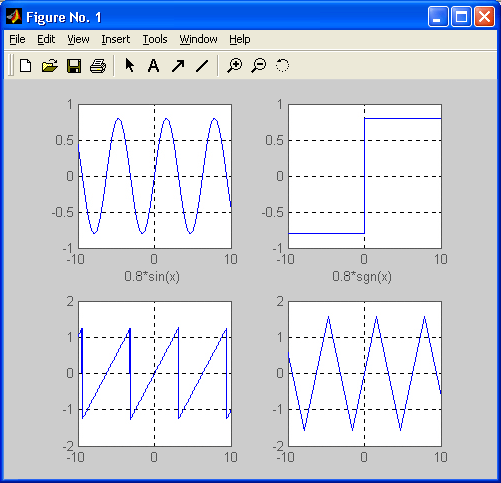Pick the Insert Line tool
The height and width of the screenshot is (483, 501).
point(202,65)
